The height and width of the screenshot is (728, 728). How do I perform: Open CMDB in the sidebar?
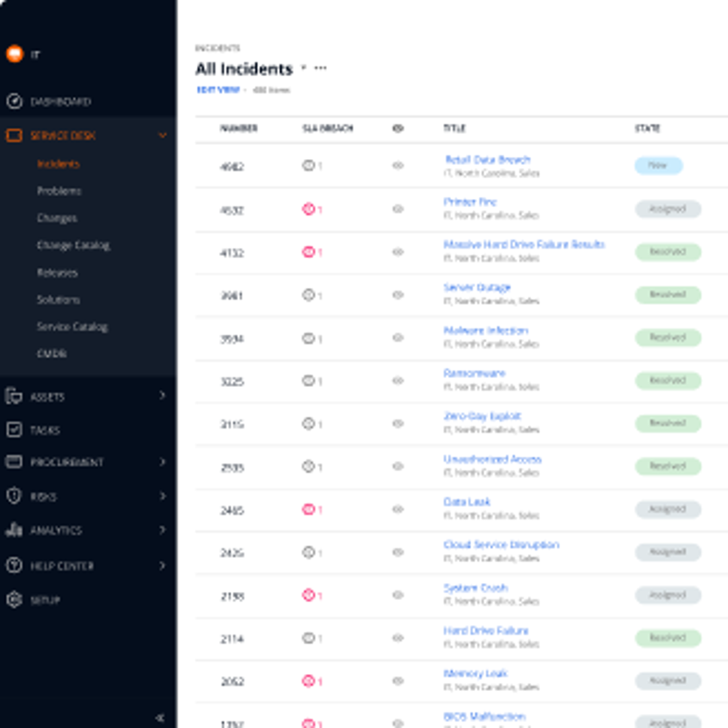pyautogui.click(x=52, y=353)
